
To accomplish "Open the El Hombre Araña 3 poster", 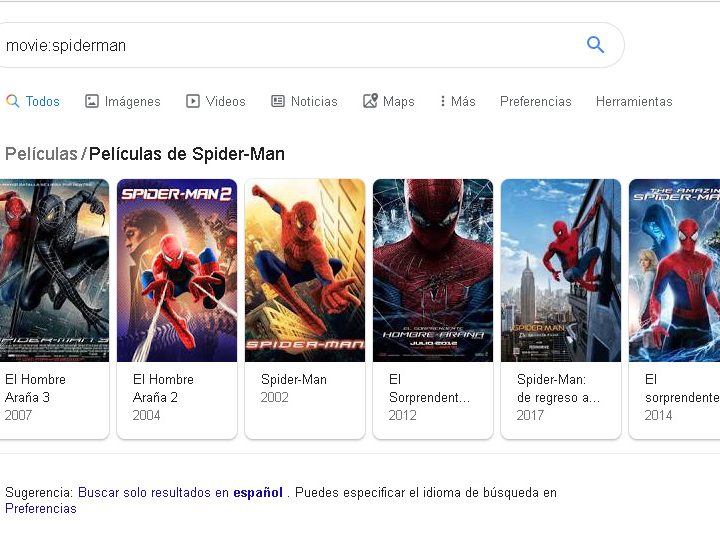I will click(54, 270).
